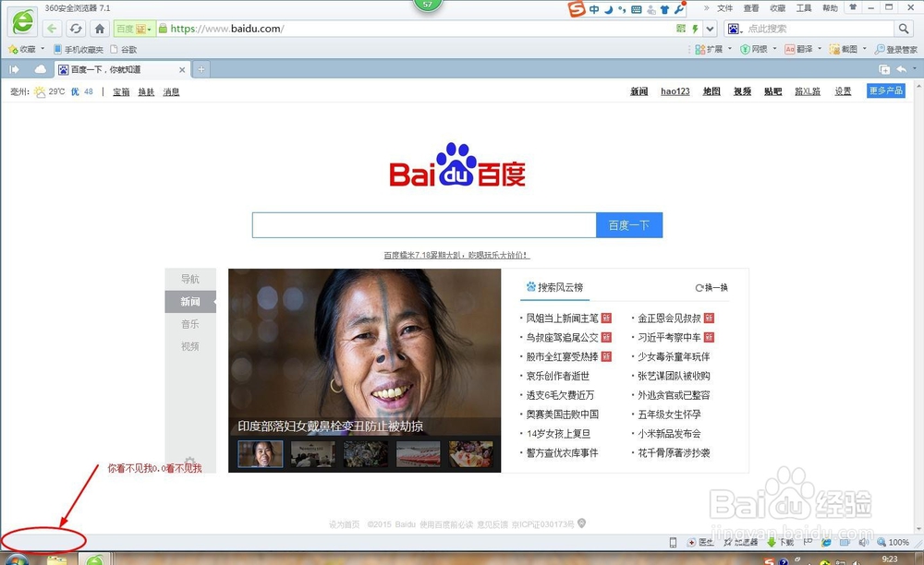Click the lightning speed-mode icon in address bar

click(x=695, y=29)
